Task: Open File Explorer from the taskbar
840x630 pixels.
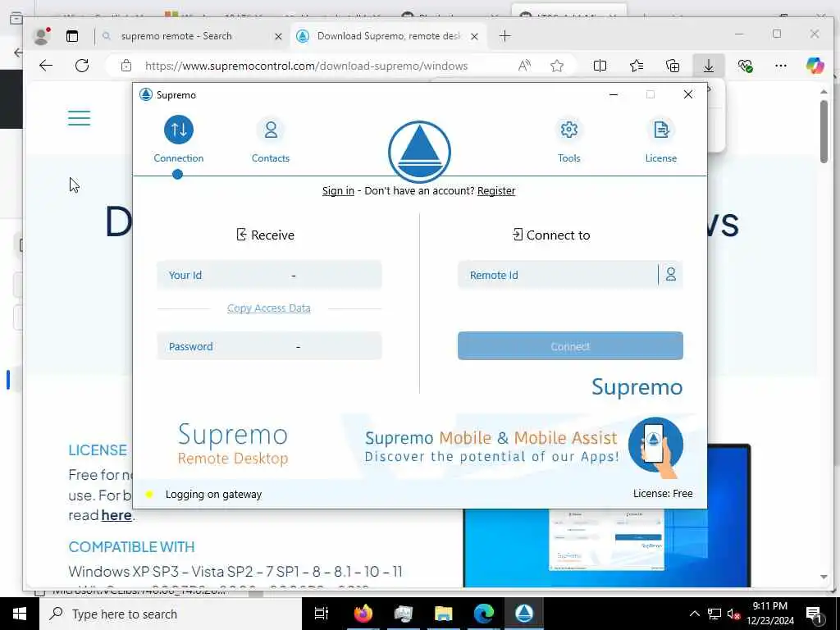Action: click(444, 614)
